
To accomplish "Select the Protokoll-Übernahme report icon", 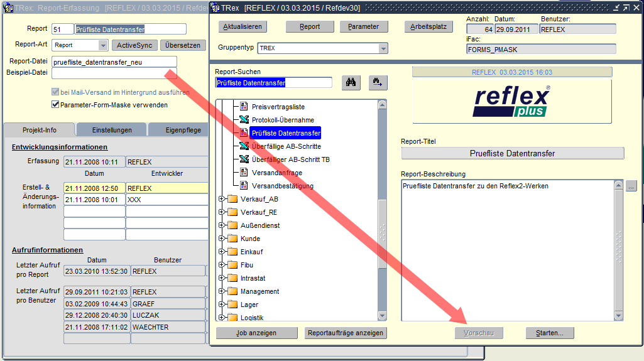I will click(x=244, y=120).
